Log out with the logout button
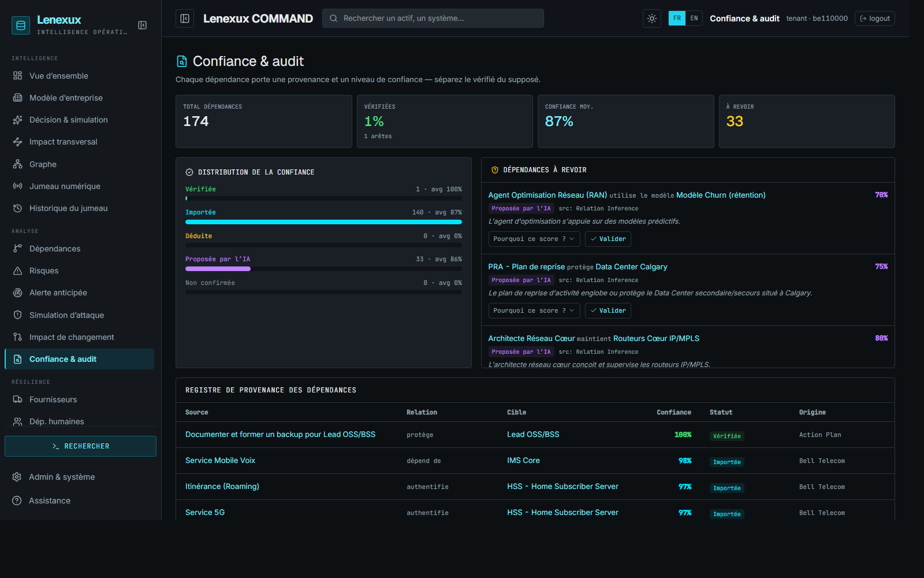Screen dimensions: 924x578 click(x=875, y=18)
